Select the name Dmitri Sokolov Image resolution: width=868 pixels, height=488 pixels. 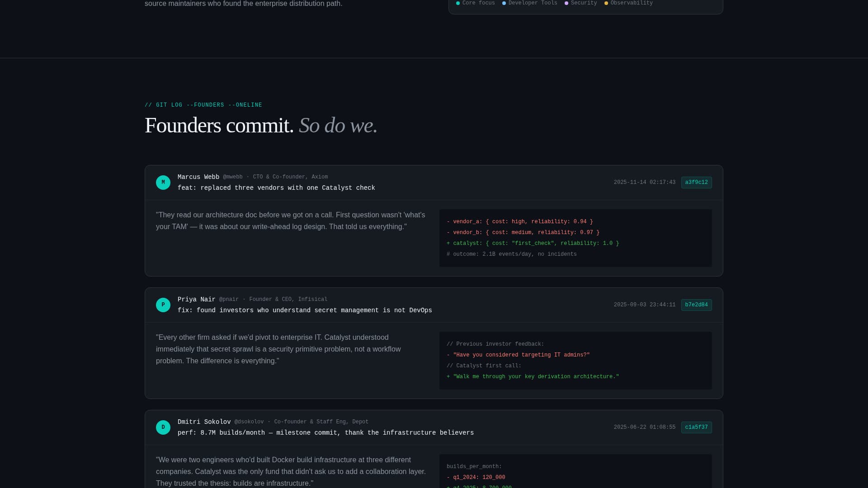[204, 422]
